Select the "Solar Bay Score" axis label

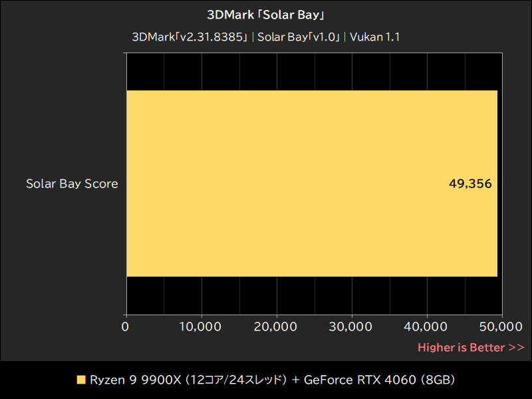coord(72,184)
